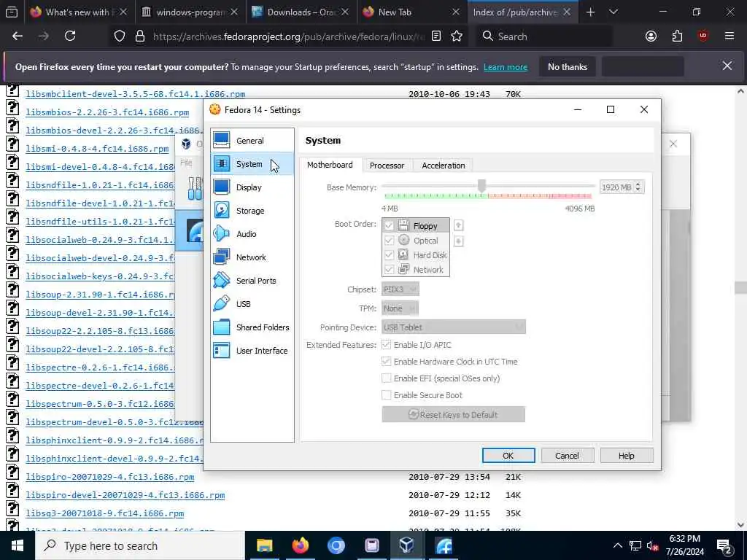Toggle Enable Hardware Clock in UTC Time
Viewport: 747px width, 560px height.
pyautogui.click(x=387, y=362)
